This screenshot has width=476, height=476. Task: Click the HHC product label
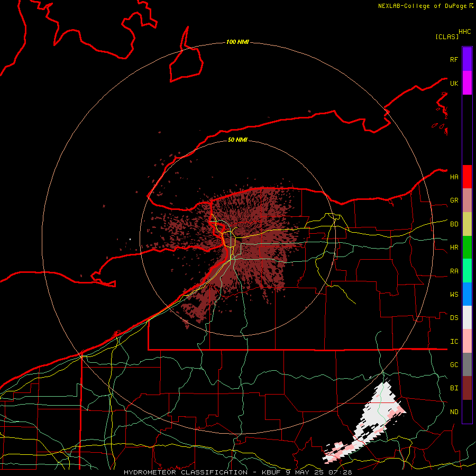tap(464, 31)
